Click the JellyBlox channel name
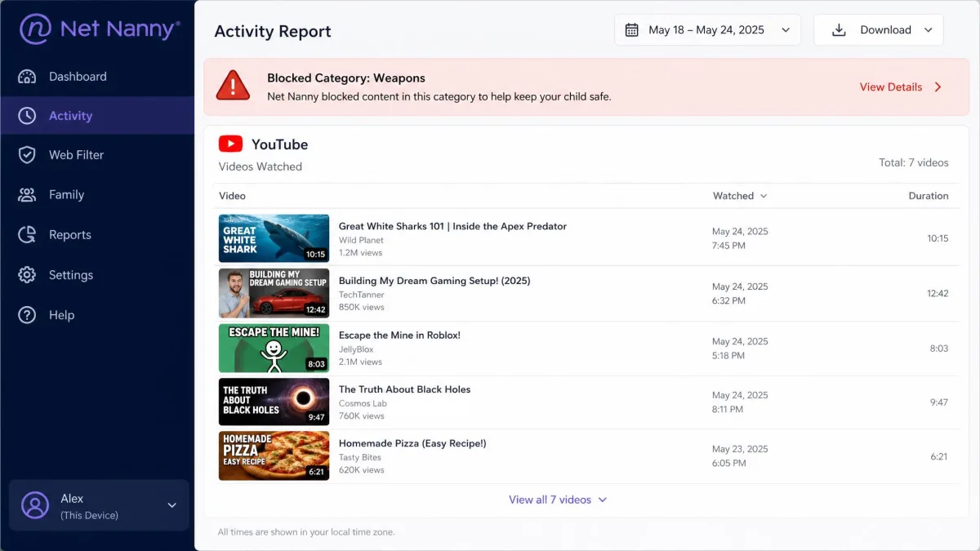 click(x=356, y=349)
